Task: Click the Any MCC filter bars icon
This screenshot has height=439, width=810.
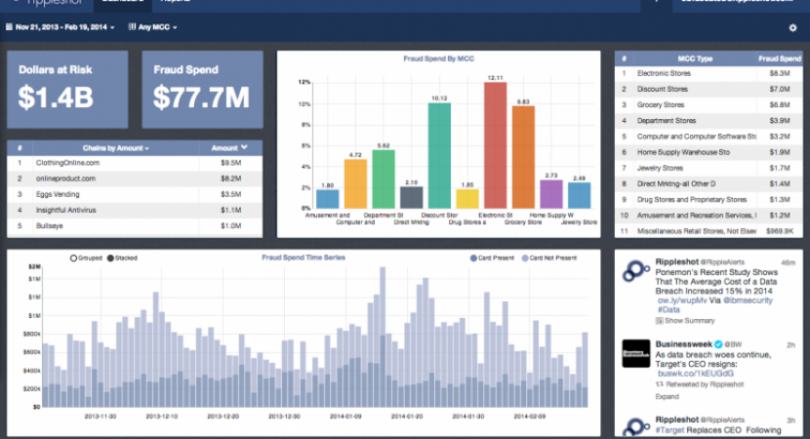Action: click(132, 27)
